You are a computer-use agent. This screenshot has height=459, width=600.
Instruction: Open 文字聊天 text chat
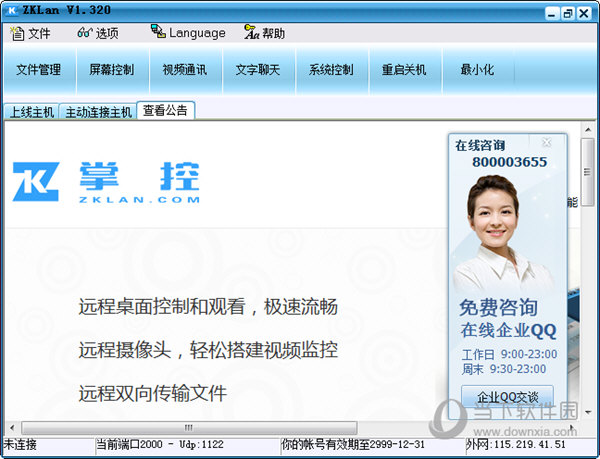(258, 70)
